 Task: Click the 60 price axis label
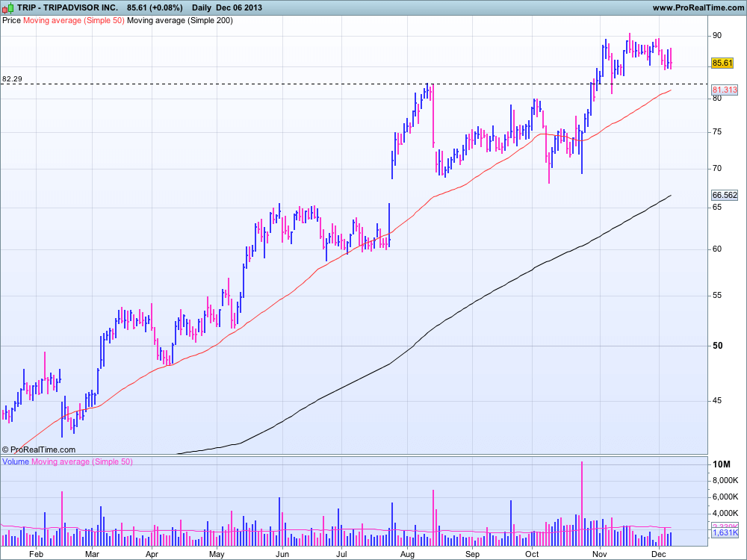click(717, 249)
